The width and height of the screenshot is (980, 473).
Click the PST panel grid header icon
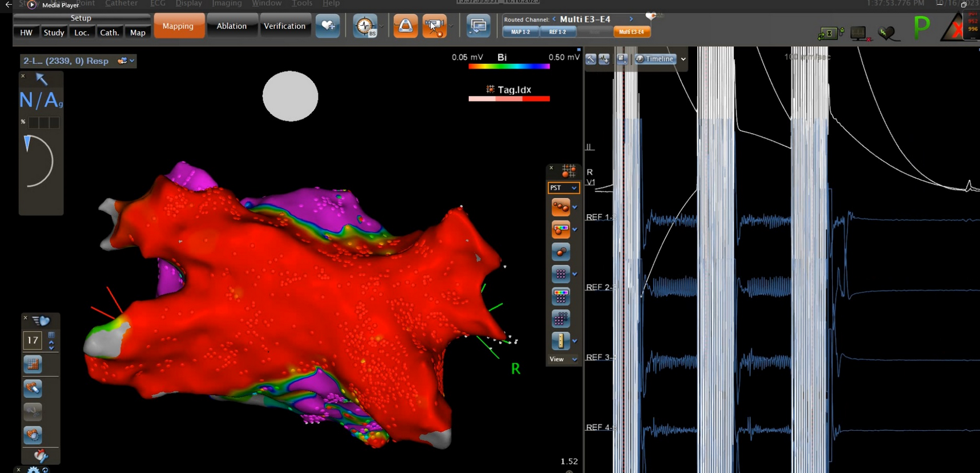(568, 170)
